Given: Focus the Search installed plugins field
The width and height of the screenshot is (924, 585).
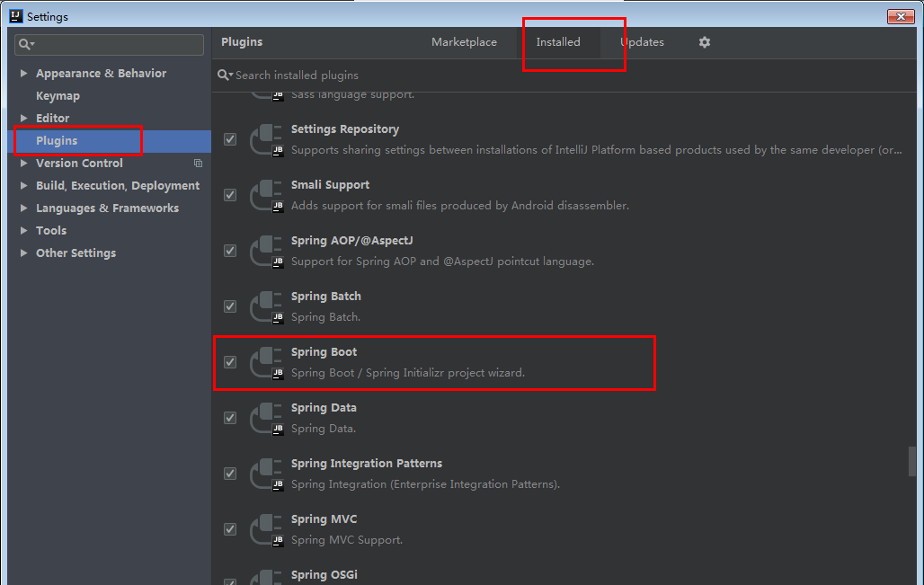Looking at the screenshot, I should click(x=565, y=75).
